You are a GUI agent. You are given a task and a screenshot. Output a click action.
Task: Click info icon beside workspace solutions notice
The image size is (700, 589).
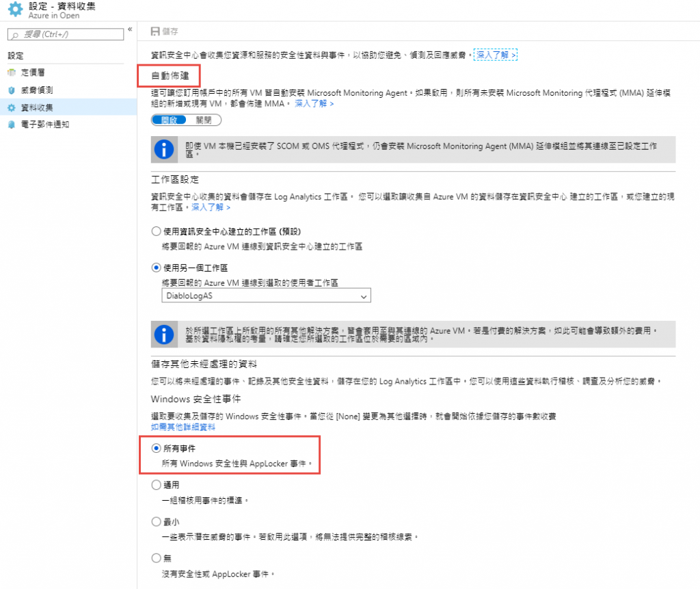[x=164, y=335]
